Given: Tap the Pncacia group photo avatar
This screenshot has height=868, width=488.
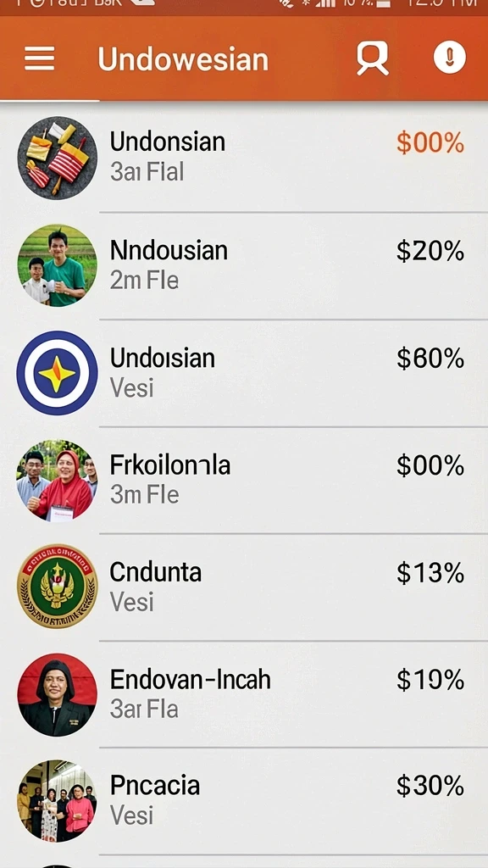Looking at the screenshot, I should point(57,801).
